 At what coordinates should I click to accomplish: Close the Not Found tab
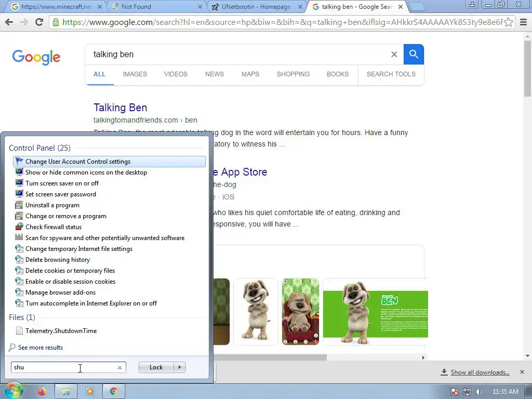200,7
